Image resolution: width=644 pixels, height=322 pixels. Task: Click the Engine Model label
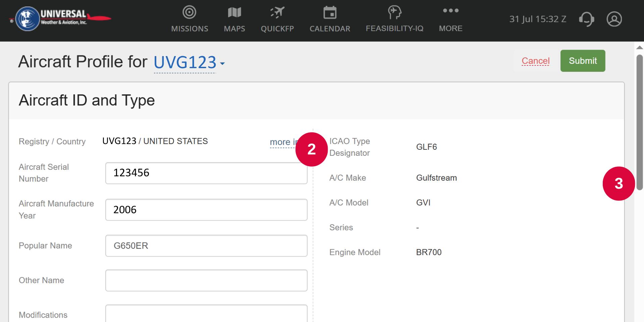355,252
